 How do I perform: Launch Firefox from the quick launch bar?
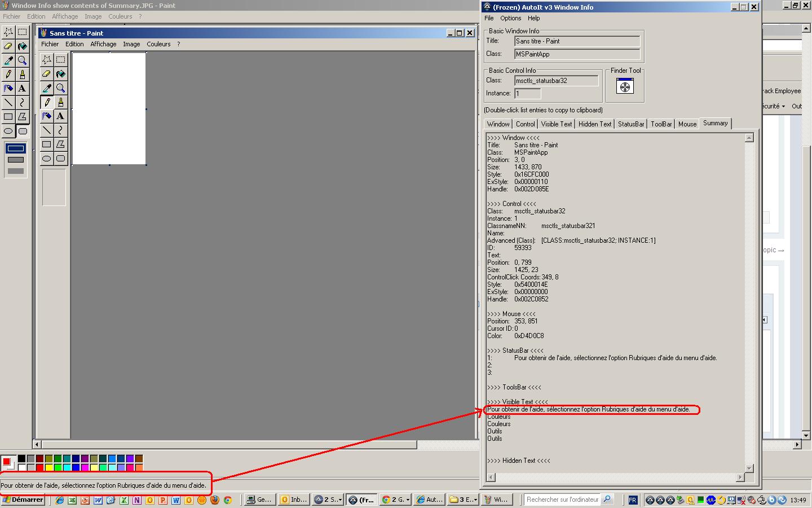click(x=214, y=500)
